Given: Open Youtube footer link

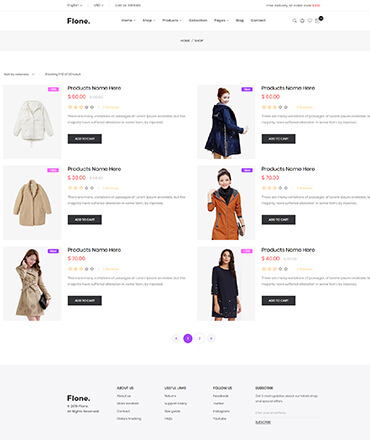Looking at the screenshot, I should [220, 419].
